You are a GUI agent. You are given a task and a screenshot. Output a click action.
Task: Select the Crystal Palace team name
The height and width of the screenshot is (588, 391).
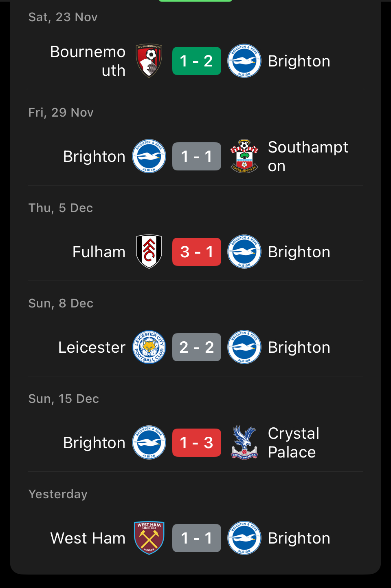tap(294, 443)
